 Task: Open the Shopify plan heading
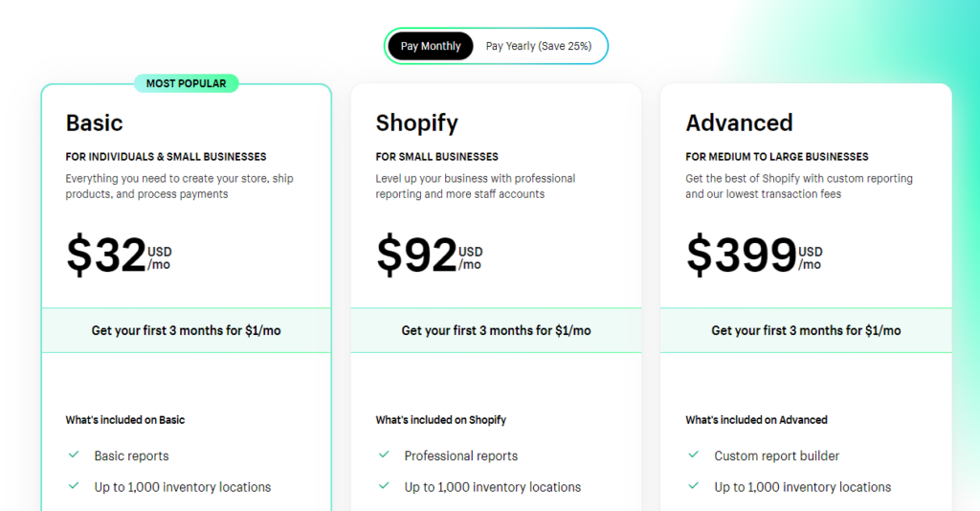click(x=417, y=123)
